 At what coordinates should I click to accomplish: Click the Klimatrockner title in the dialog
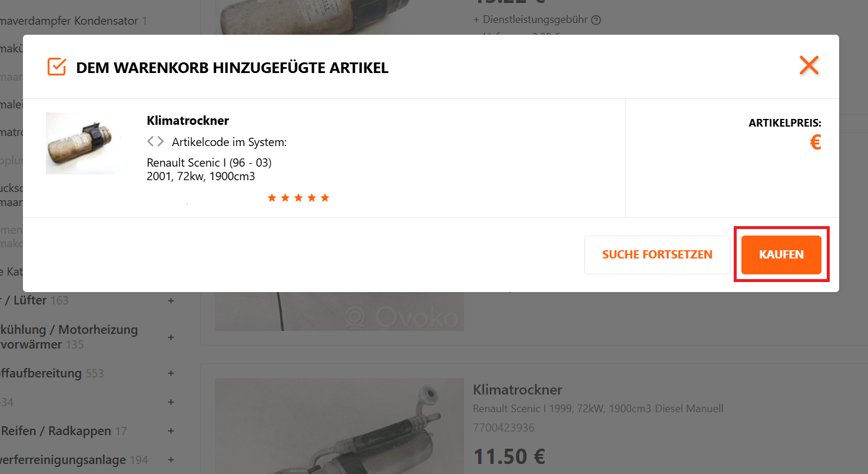coord(188,121)
